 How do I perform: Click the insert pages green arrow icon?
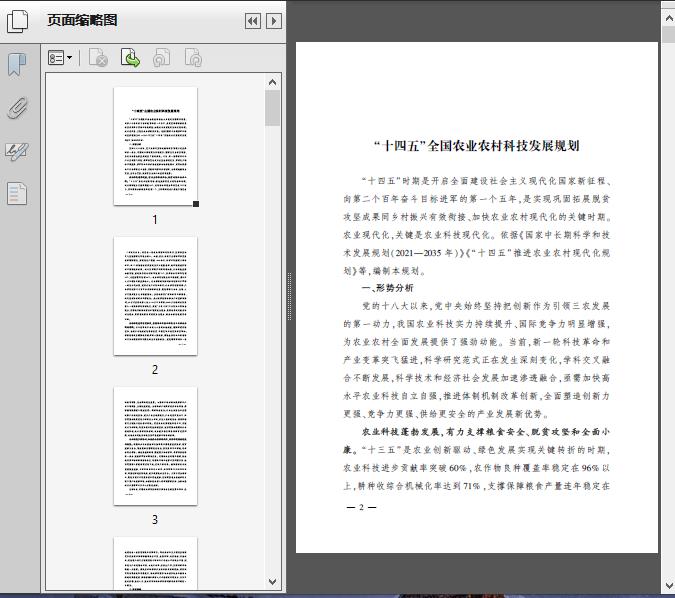tap(130, 58)
